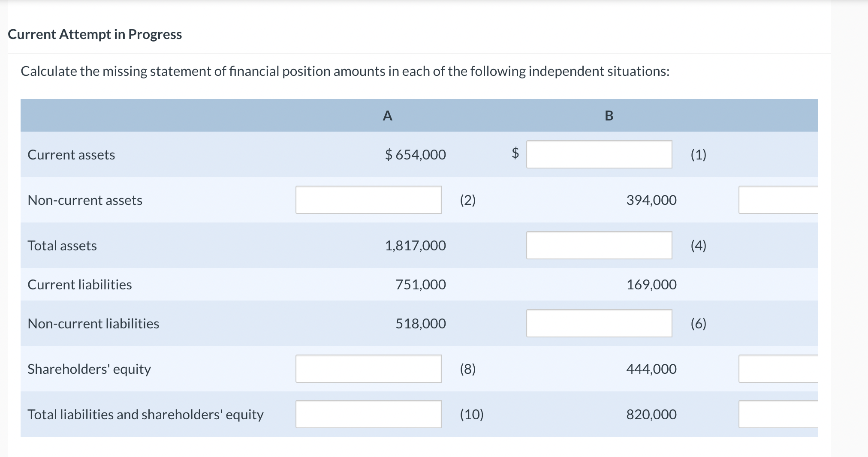This screenshot has width=868, height=457.
Task: Click the column A header
Action: [x=387, y=116]
